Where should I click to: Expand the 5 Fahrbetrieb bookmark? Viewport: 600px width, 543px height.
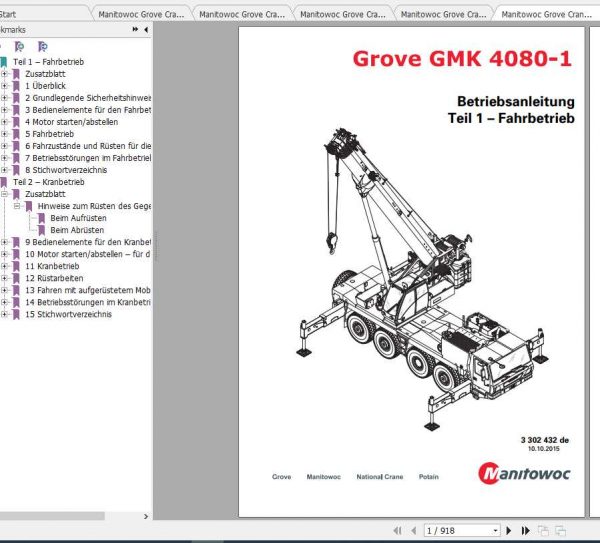4,134
